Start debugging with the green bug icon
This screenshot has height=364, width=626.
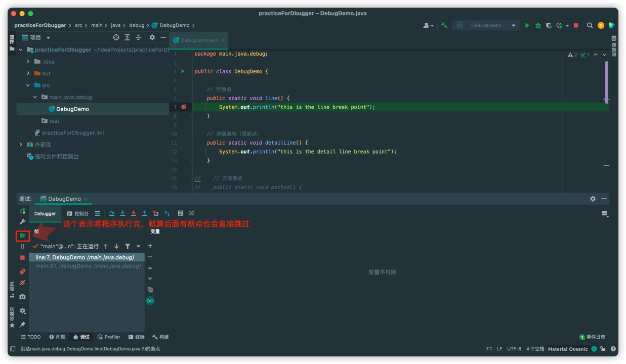tap(538, 25)
